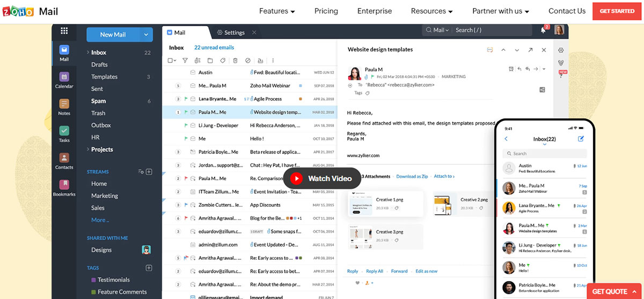This screenshot has width=644, height=299.
Task: Toggle the red flag on Paula M Re. Comparison email
Action: (x=186, y=178)
